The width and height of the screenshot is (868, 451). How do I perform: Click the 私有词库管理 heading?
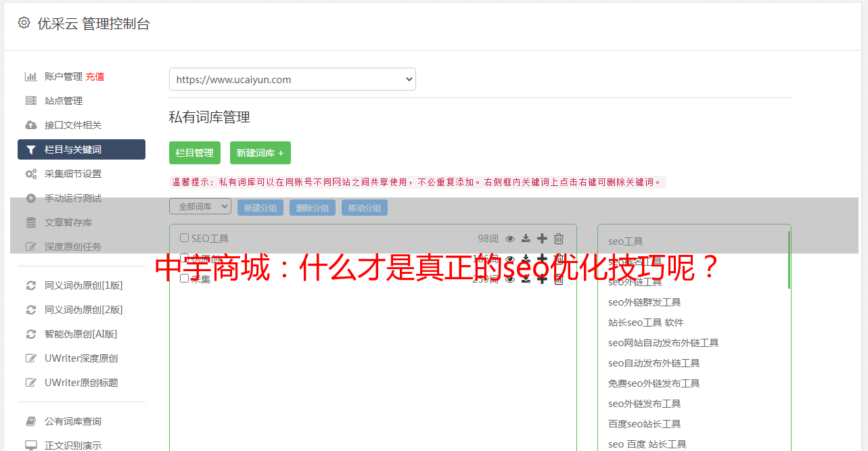pos(210,117)
